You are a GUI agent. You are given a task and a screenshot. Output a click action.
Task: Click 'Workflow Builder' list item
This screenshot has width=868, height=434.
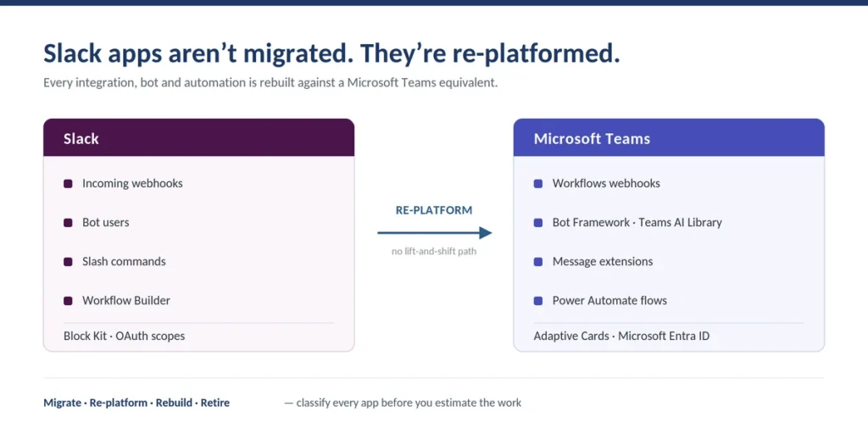point(126,301)
